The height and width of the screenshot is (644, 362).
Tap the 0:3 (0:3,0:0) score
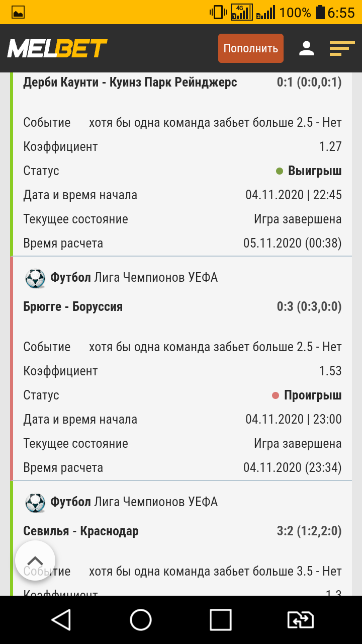tap(309, 306)
